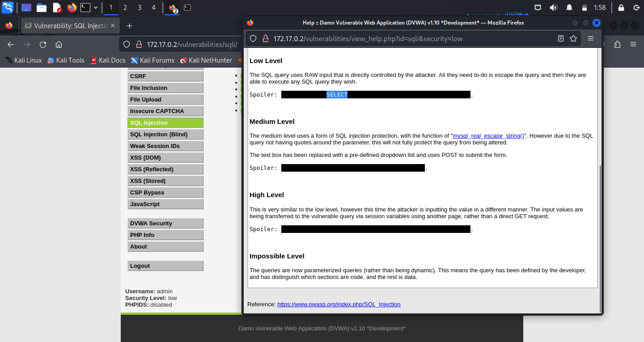Open the text editor panel icon
644x342 pixels.
[57, 7]
